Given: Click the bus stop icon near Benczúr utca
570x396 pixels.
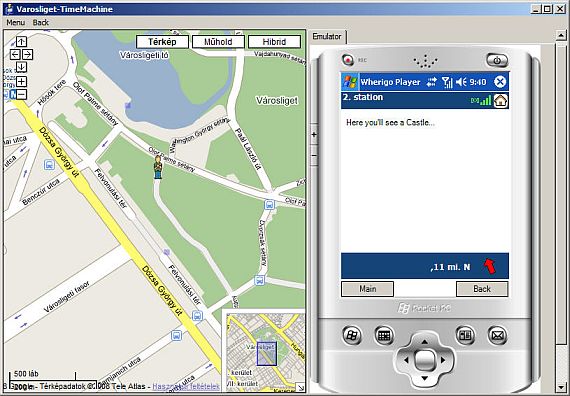Looking at the screenshot, I should point(49,165).
